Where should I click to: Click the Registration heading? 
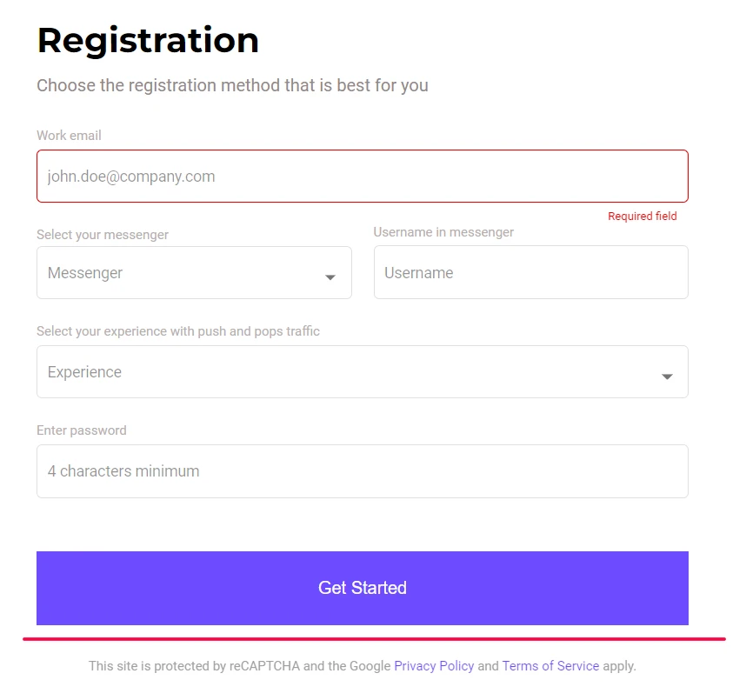pyautogui.click(x=148, y=41)
